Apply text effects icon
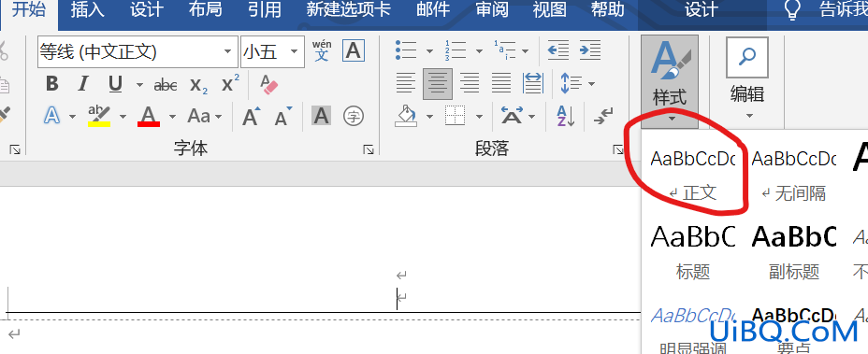868x354 pixels. (52, 116)
